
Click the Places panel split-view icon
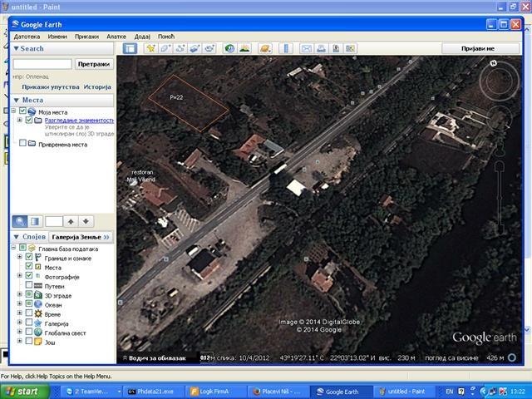35,222
